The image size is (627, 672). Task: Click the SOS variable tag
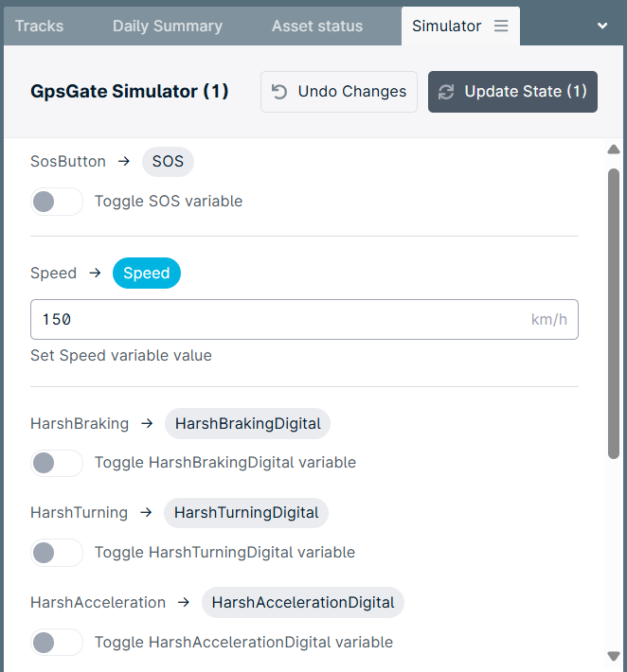[x=168, y=162]
